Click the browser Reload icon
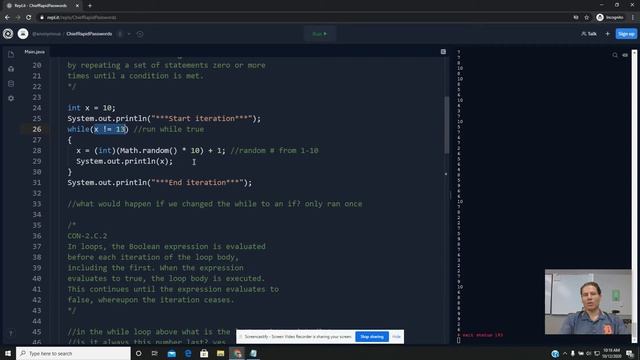 coord(29,18)
